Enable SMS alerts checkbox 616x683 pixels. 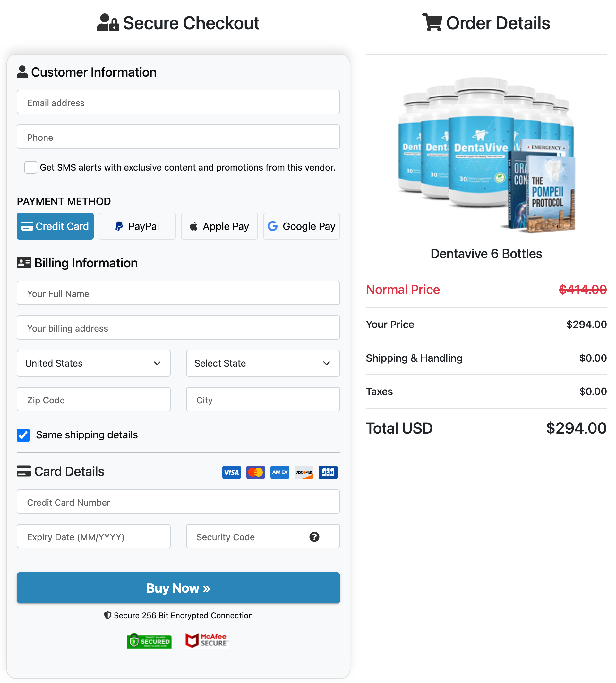31,167
